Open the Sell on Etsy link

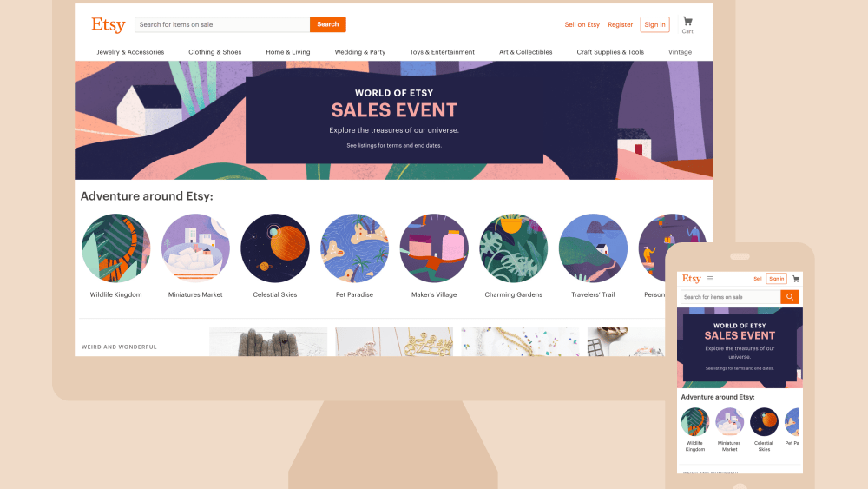pos(582,24)
